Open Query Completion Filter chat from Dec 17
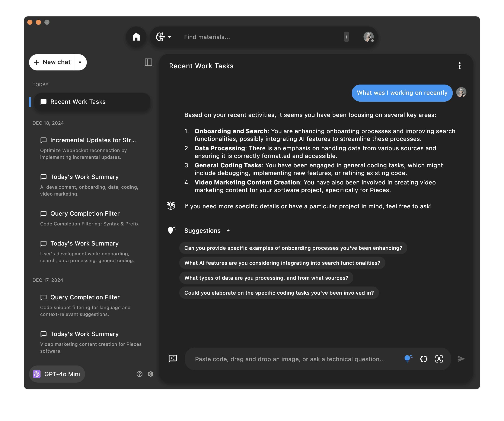This screenshot has height=421, width=504. click(x=85, y=297)
